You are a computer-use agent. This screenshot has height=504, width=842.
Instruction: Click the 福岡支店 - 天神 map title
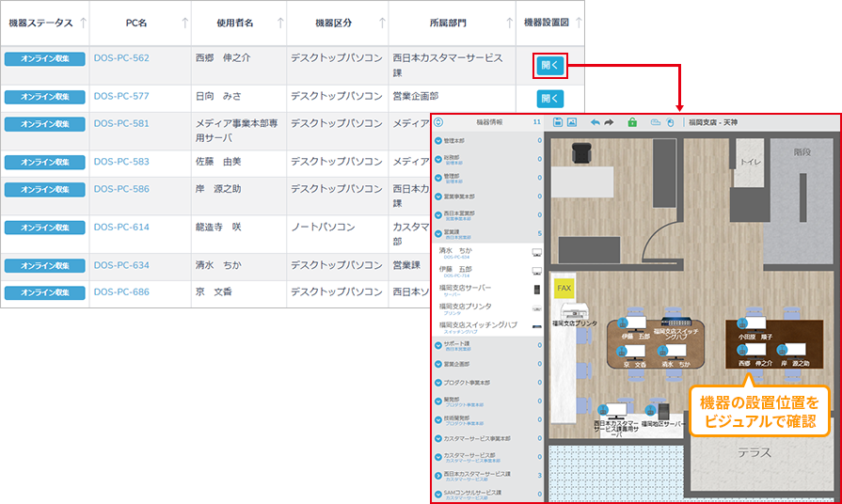tap(713, 122)
